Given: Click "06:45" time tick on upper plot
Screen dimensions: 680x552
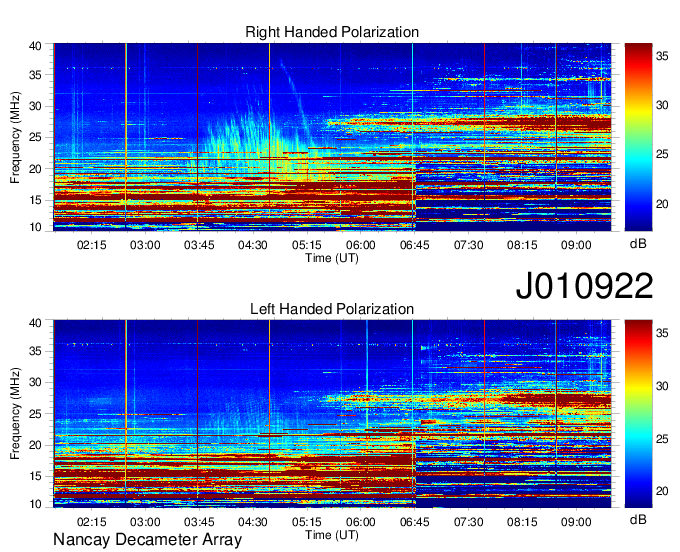Looking at the screenshot, I should click(415, 245).
